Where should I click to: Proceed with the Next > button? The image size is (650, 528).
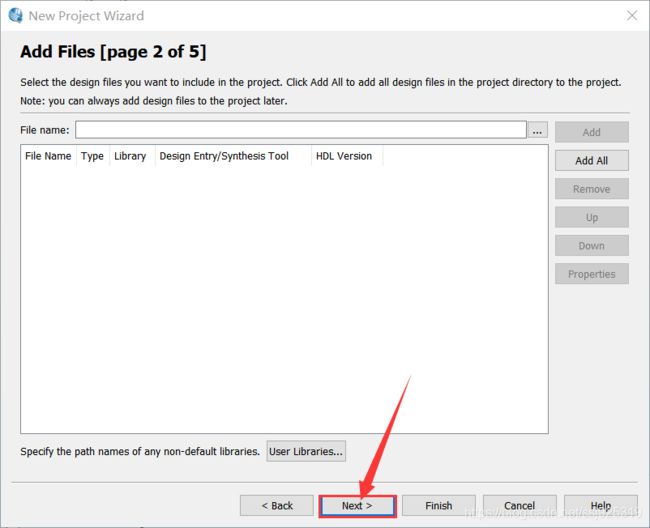[x=357, y=506]
